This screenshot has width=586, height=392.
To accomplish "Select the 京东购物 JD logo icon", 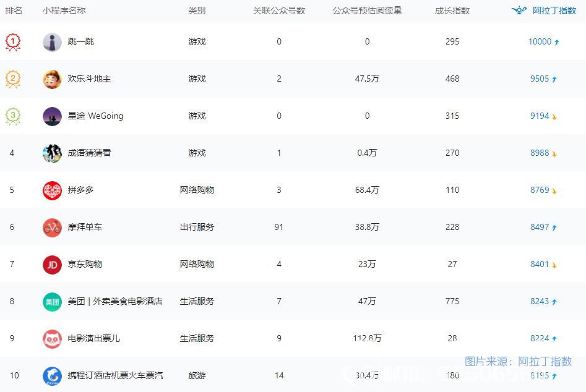I will tap(53, 264).
